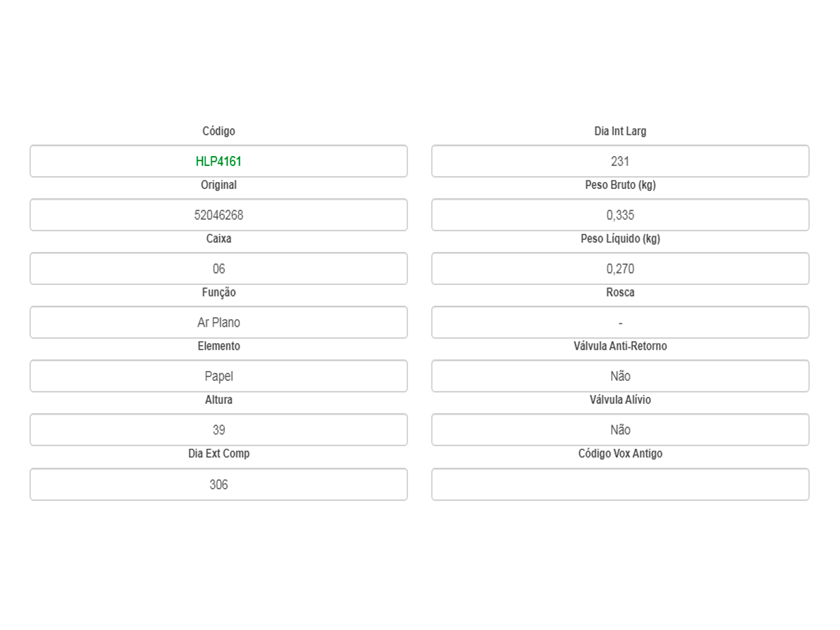840x630 pixels.
Task: Select the Altura field with value 39
Action: point(218,430)
